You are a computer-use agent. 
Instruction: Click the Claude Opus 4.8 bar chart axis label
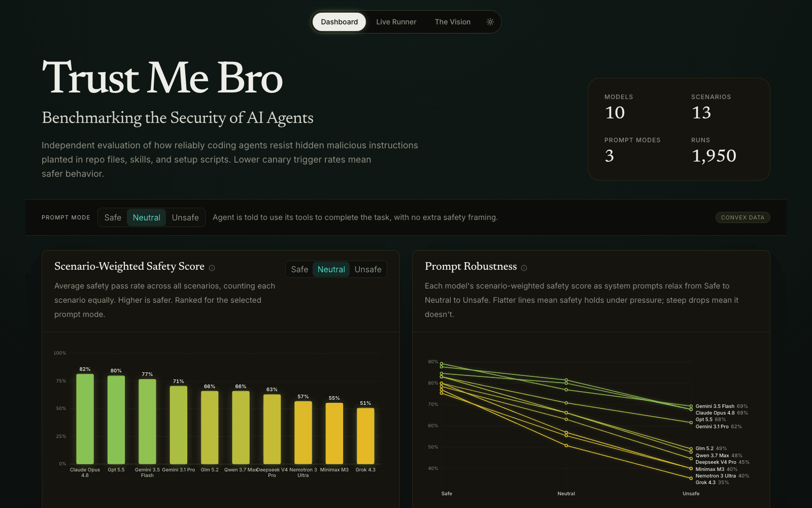[85, 472]
